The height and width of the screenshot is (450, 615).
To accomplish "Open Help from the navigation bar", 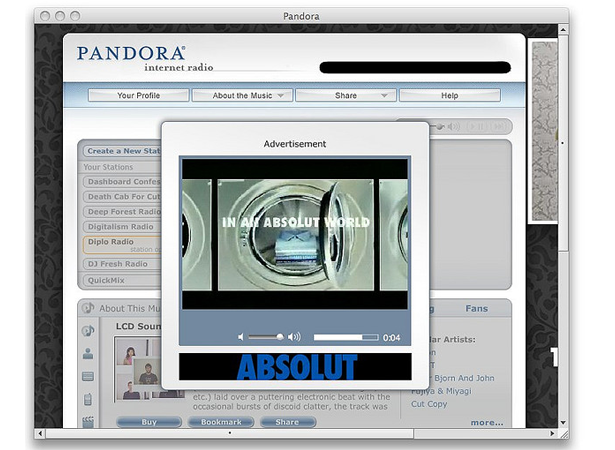I will [449, 95].
